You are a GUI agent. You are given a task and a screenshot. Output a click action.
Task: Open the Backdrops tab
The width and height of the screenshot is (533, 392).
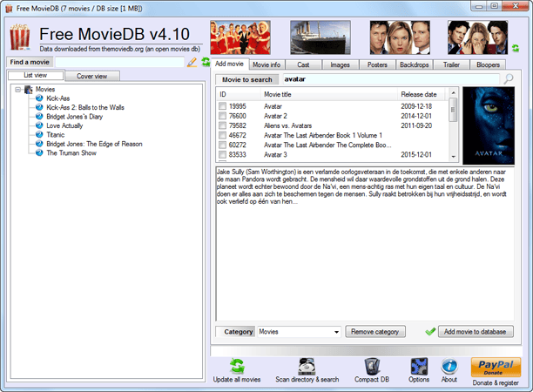(414, 64)
